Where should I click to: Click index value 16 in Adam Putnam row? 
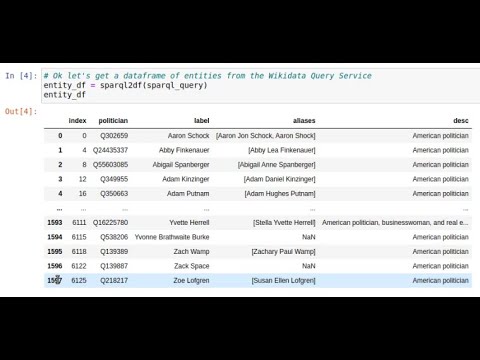point(83,194)
